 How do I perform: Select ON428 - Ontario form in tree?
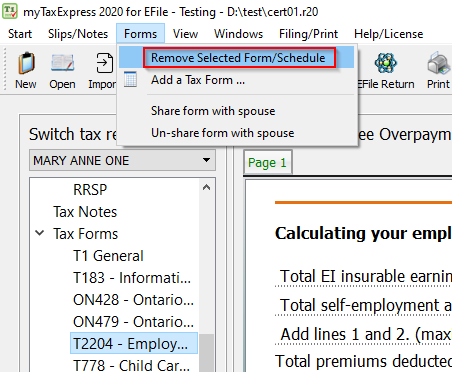pyautogui.click(x=133, y=300)
